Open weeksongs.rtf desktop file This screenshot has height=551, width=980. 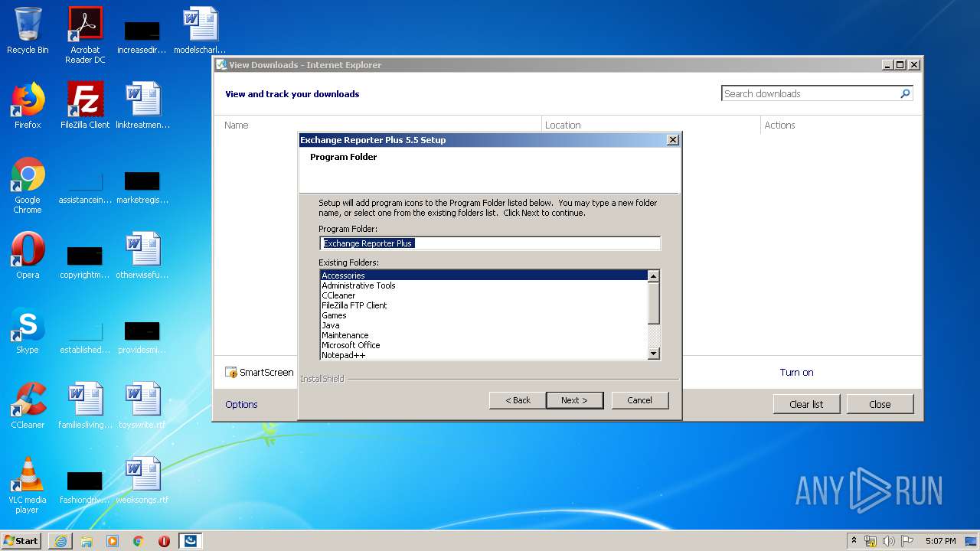tap(142, 481)
